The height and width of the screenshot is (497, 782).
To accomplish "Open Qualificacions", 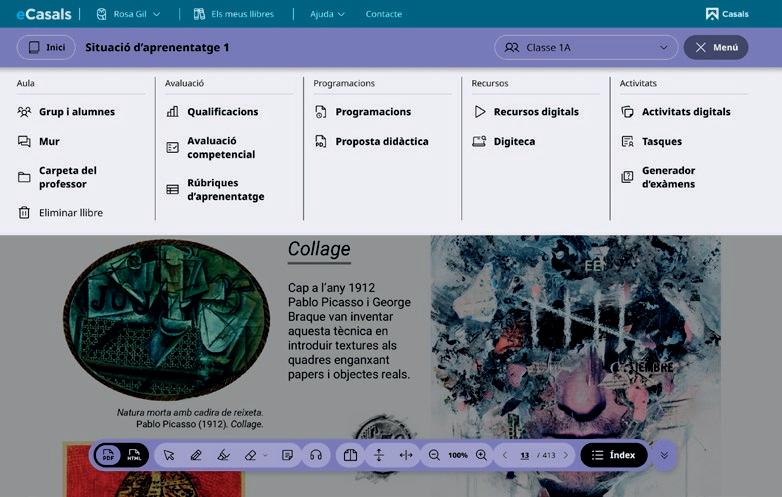I will pyautogui.click(x=212, y=112).
